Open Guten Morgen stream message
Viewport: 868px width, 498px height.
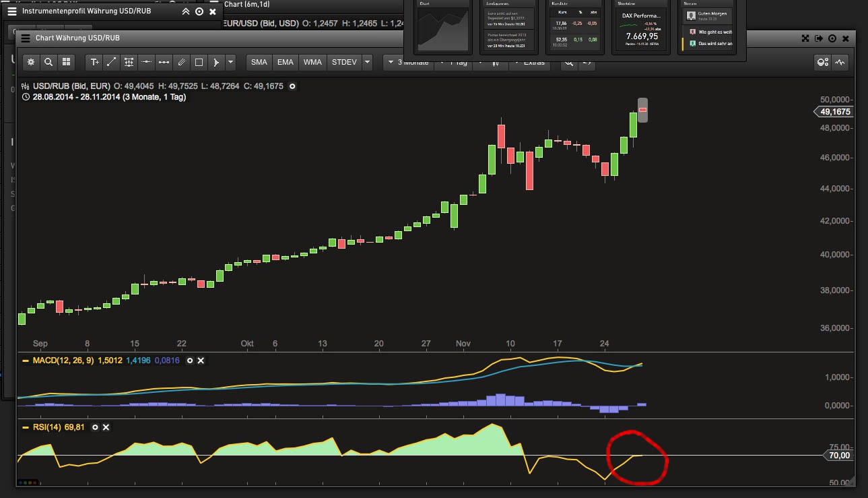point(708,15)
